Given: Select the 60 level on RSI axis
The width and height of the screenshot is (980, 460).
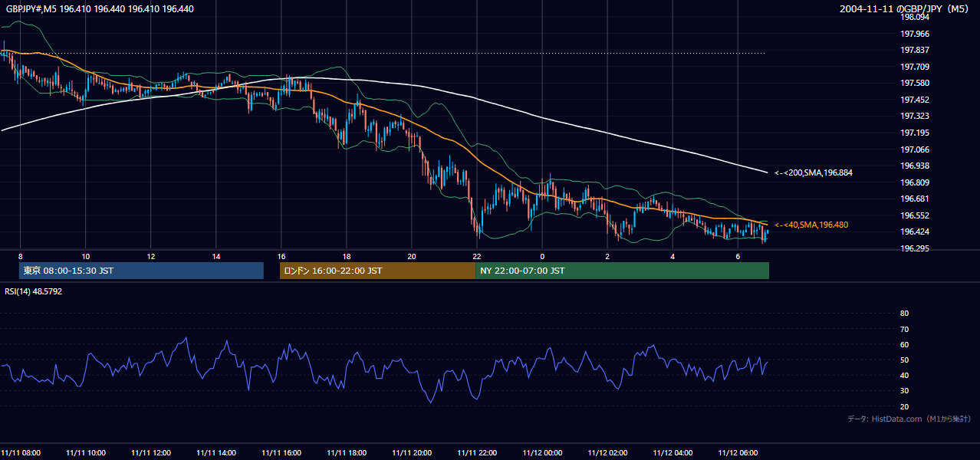Looking at the screenshot, I should 904,344.
